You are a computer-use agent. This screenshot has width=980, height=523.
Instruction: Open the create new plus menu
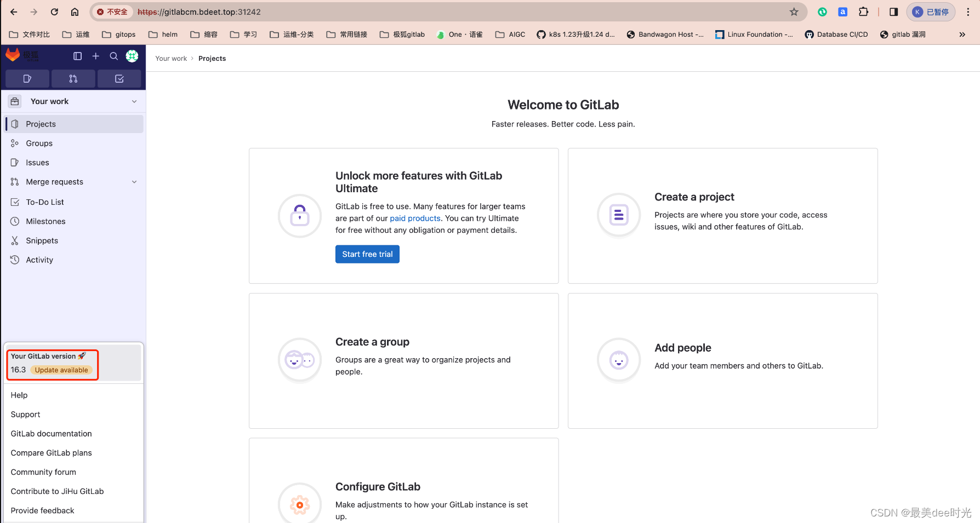pos(95,56)
